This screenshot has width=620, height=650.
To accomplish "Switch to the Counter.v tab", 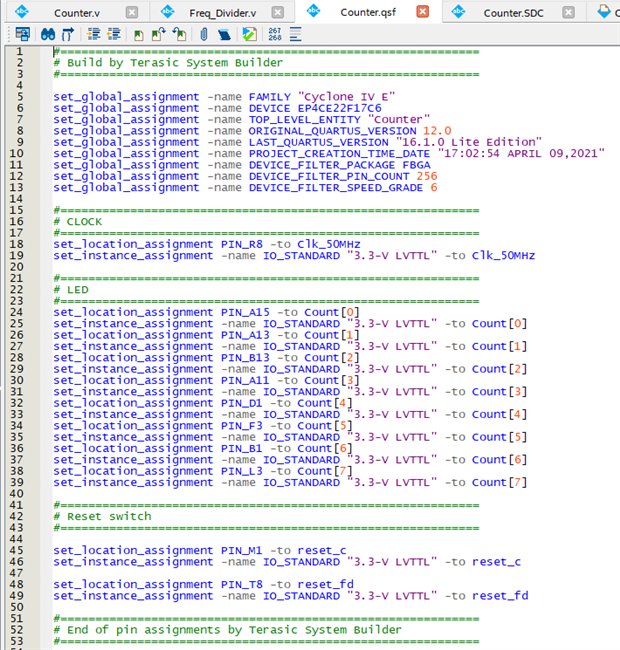I will coord(76,12).
